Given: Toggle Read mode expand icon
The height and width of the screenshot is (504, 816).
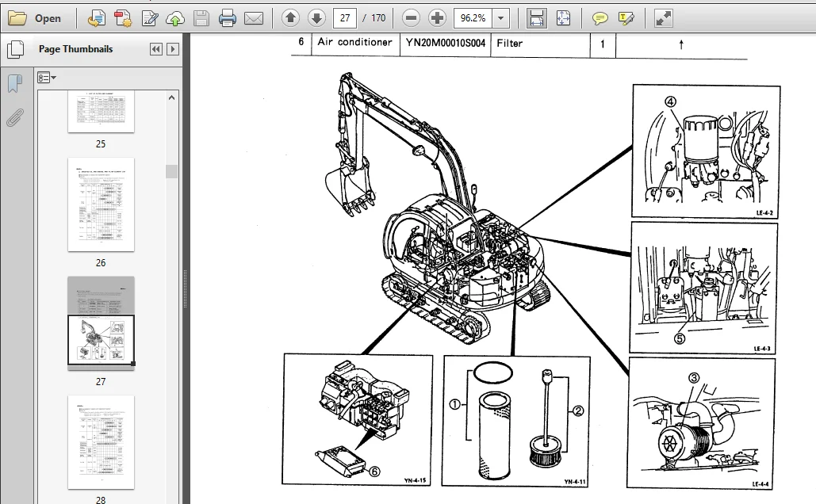Looking at the screenshot, I should click(x=664, y=19).
